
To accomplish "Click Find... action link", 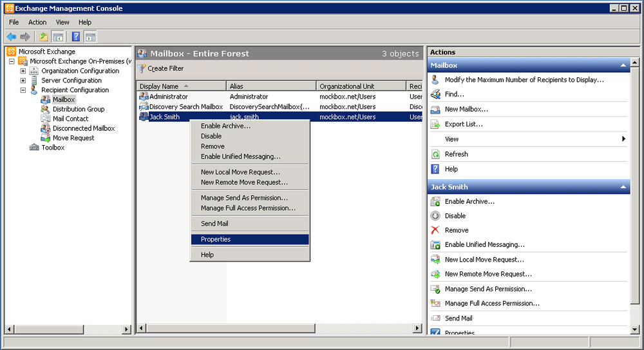I will [x=454, y=94].
